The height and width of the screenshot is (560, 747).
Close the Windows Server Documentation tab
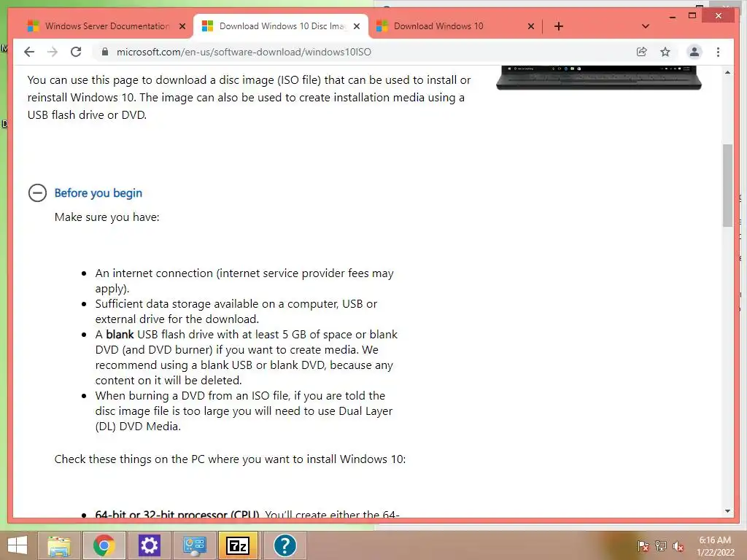182,26
